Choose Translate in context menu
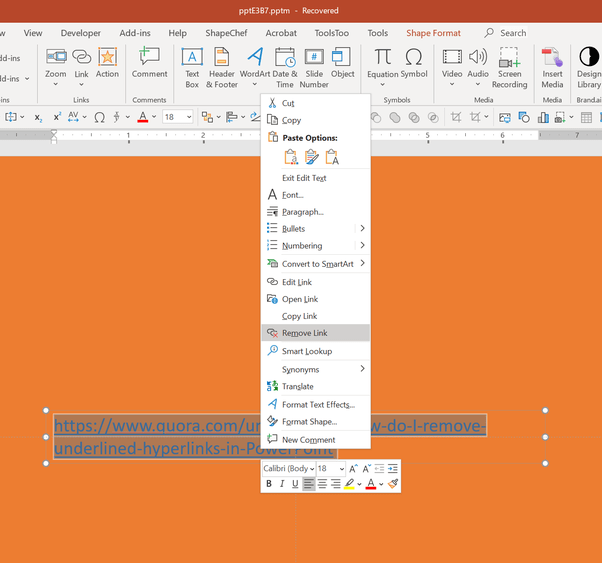The height and width of the screenshot is (563, 602). click(316, 386)
